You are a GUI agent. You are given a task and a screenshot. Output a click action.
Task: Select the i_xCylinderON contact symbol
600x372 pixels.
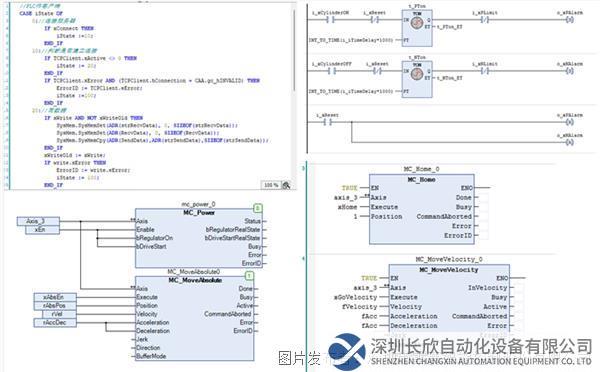point(330,20)
